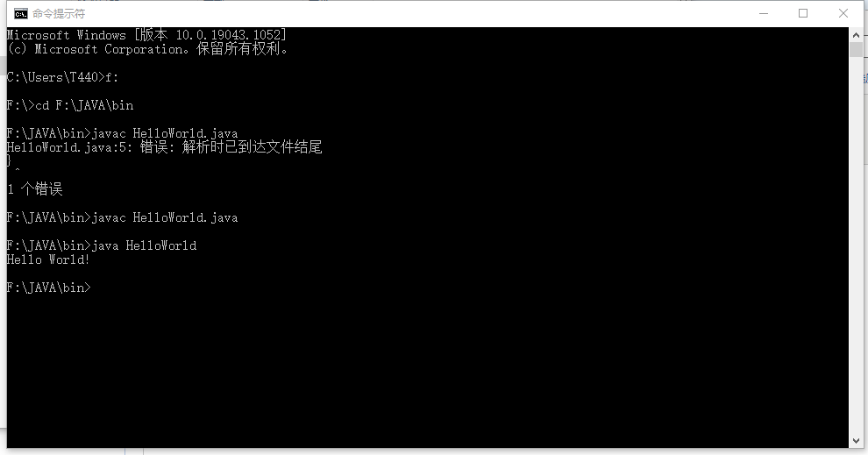Image resolution: width=868 pixels, height=455 pixels.
Task: Minimize the Command Prompt window
Action: [x=764, y=13]
